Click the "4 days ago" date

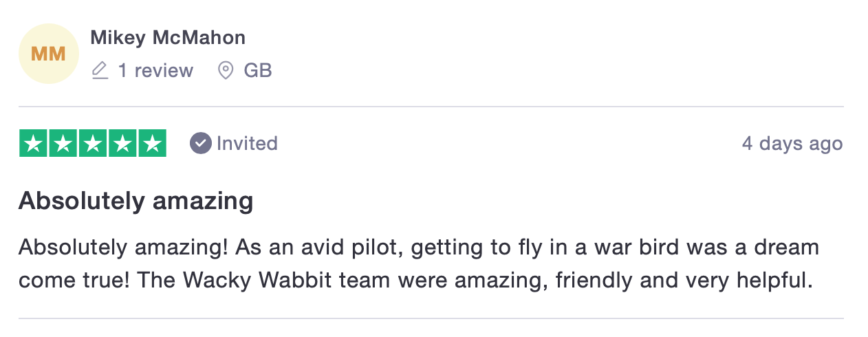[x=792, y=143]
